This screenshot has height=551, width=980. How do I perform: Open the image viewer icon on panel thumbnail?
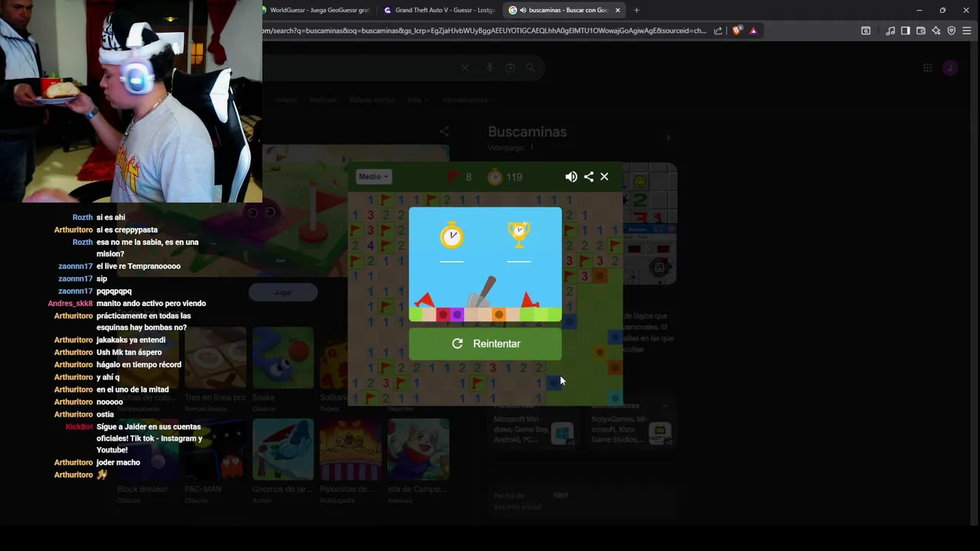pyautogui.click(x=659, y=268)
